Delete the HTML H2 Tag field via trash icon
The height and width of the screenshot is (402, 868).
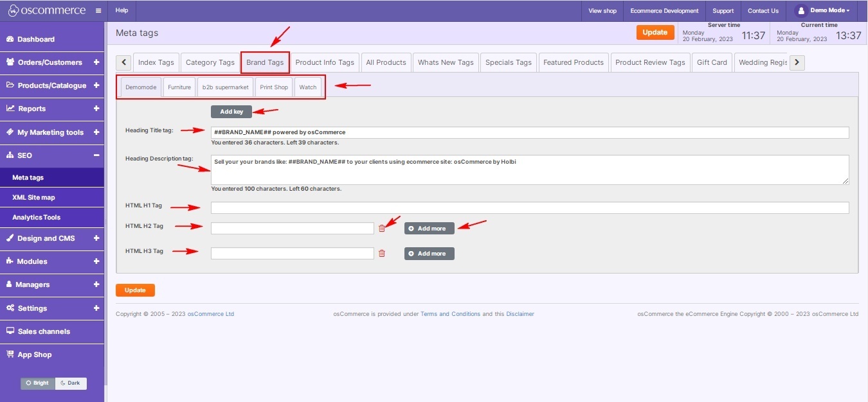382,229
